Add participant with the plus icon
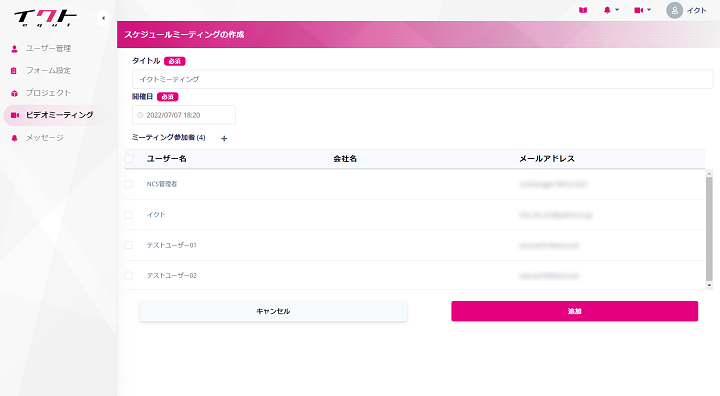 (224, 138)
